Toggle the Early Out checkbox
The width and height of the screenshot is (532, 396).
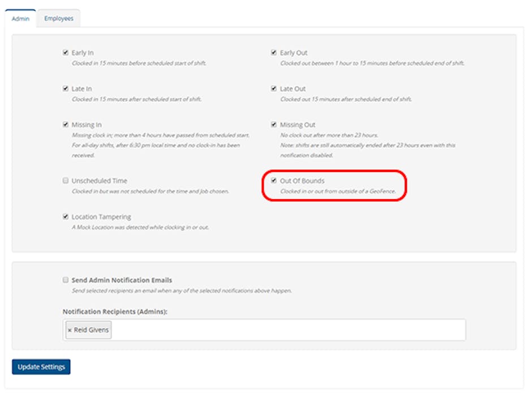[274, 52]
